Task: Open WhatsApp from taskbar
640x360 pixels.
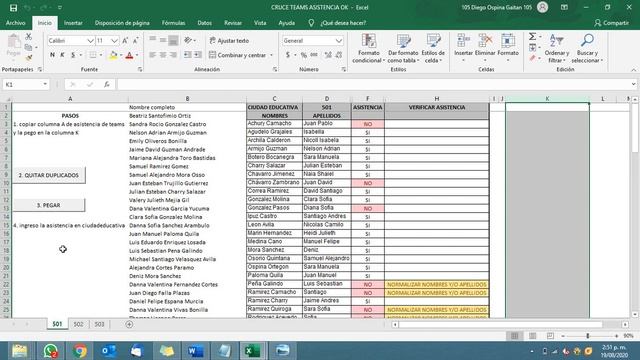Action: pos(50,351)
